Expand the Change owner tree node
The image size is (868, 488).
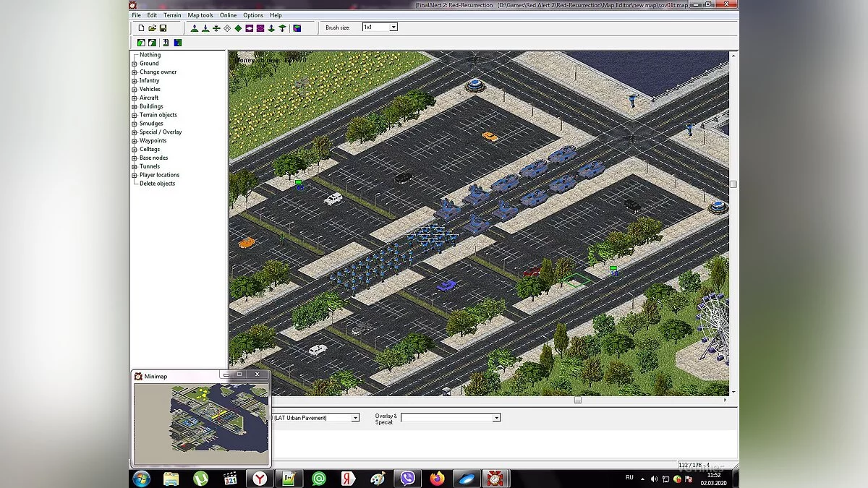click(135, 72)
